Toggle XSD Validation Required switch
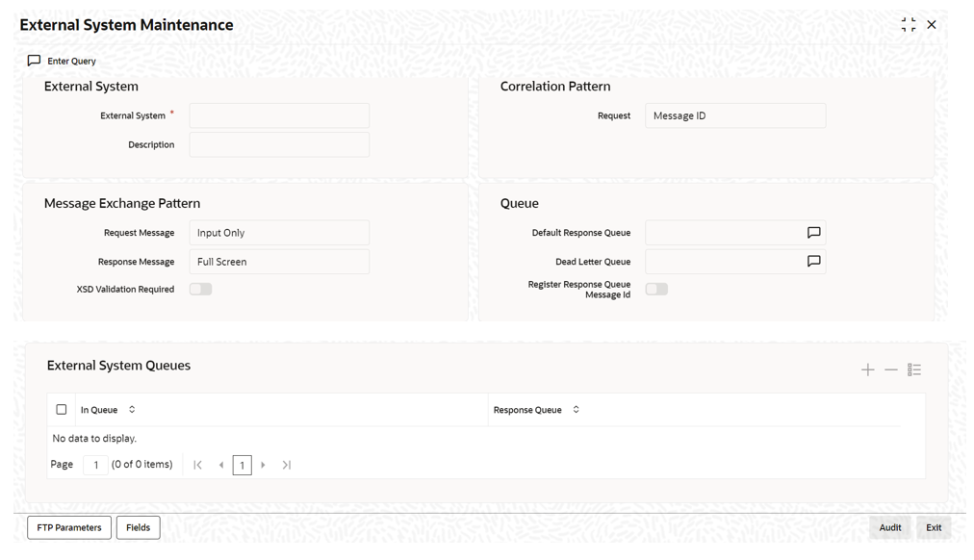 (200, 290)
